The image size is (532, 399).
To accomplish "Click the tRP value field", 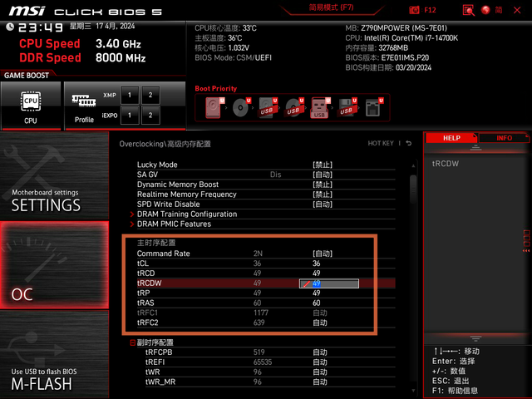I will [x=316, y=293].
